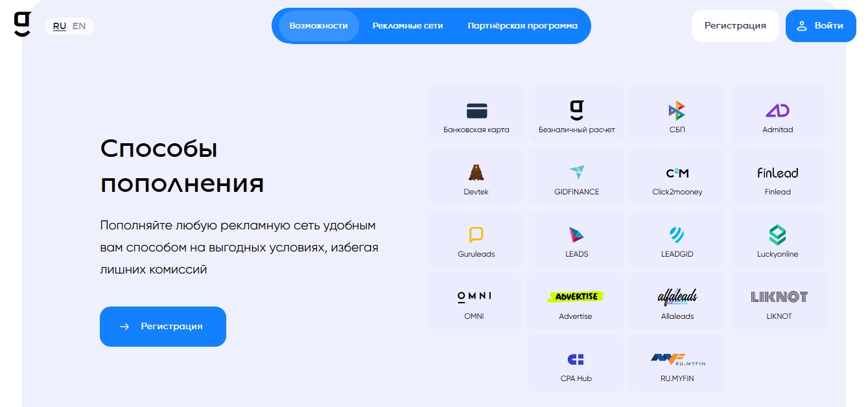Switch language to RU

60,27
